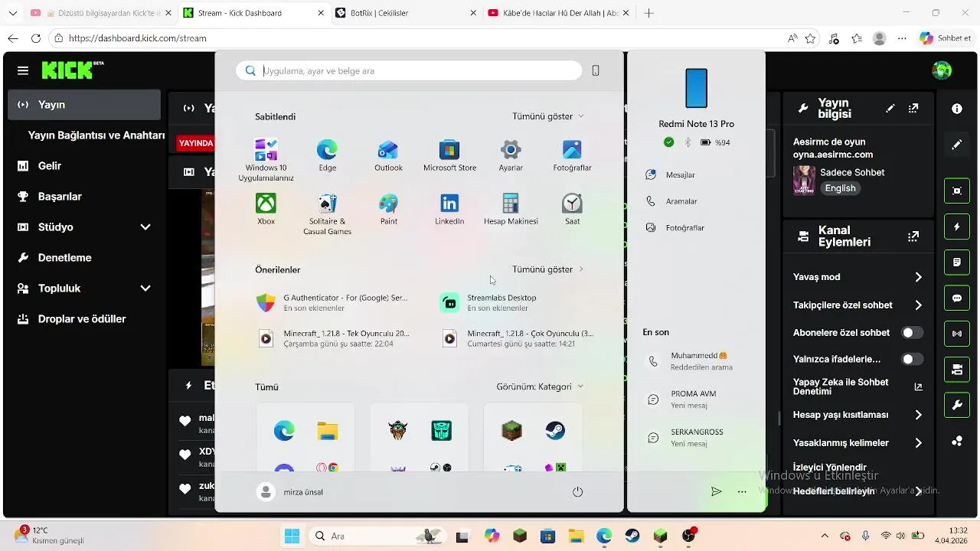Open Microsoft Store pinned app

[x=449, y=155]
